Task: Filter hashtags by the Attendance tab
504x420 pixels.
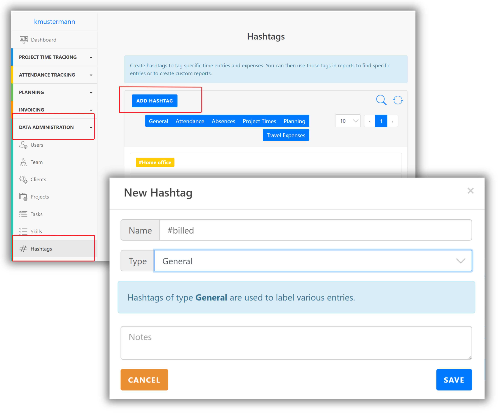Action: [190, 121]
